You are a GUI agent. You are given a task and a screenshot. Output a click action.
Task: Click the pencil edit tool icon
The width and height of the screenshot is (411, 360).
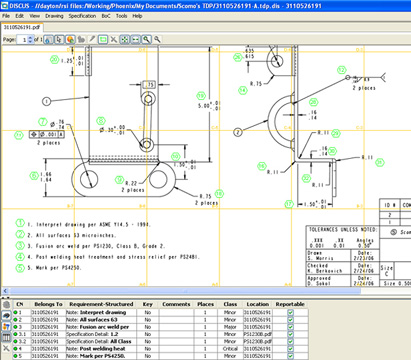pos(92,39)
